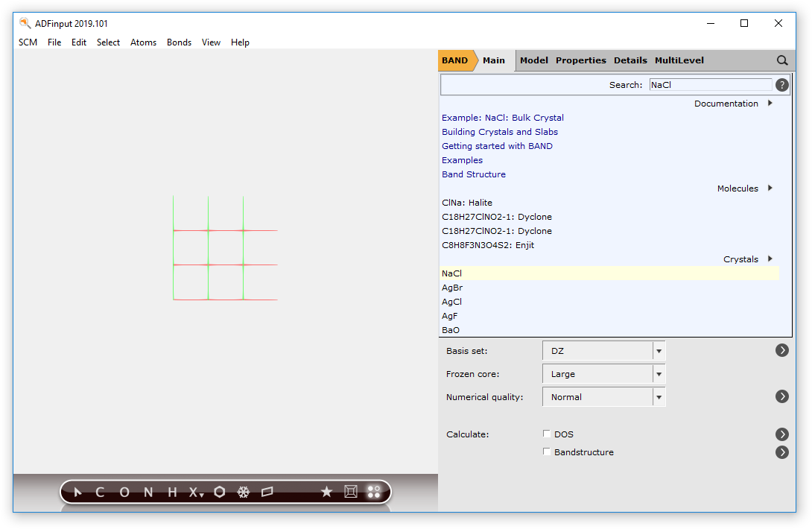Select the arrow pointer tool
The width and height of the screenshot is (812, 529).
coord(77,492)
